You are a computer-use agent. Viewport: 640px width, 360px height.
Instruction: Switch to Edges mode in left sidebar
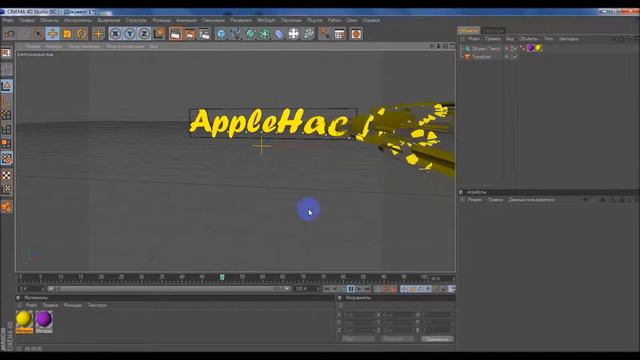7,130
